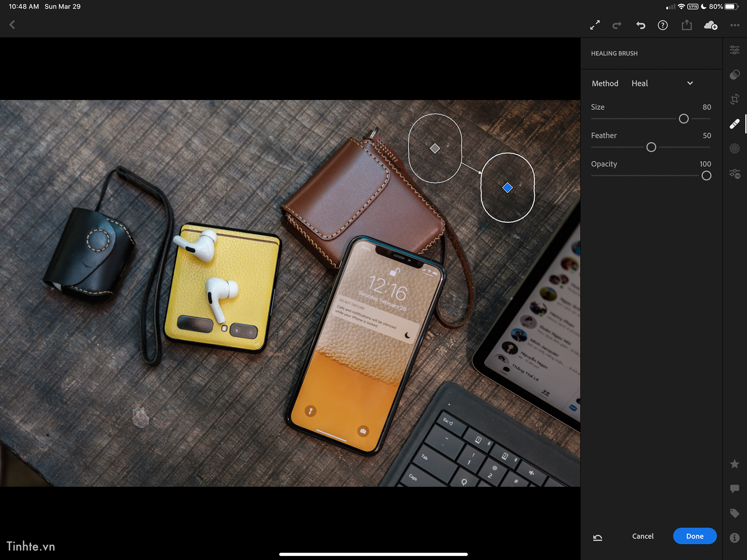This screenshot has width=747, height=560.
Task: Reset healing with the undo arrow icon
Action: [597, 537]
